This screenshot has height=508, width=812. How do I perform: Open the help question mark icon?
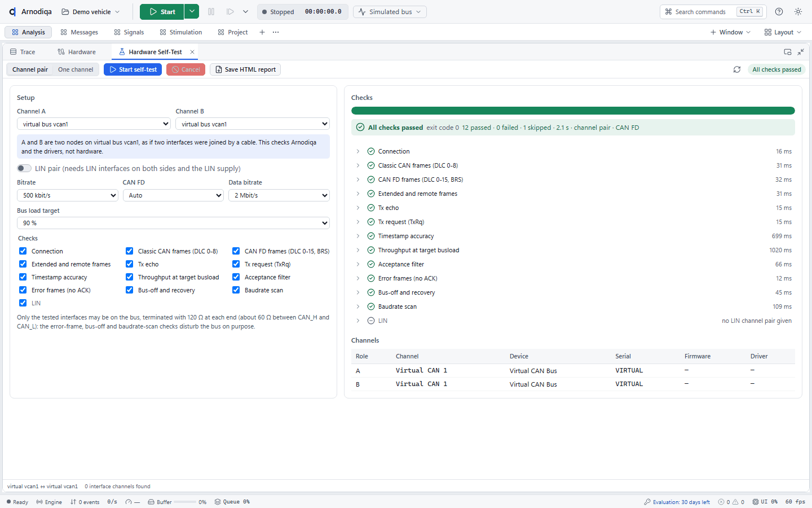(x=779, y=12)
